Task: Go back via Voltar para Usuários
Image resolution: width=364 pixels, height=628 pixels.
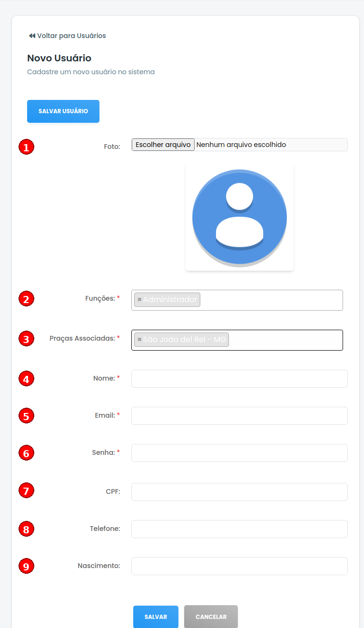Action: (x=67, y=36)
